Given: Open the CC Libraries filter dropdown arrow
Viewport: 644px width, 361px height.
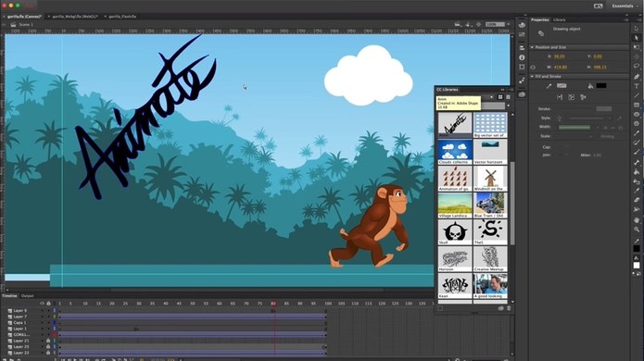Looking at the screenshot, I should [509, 106].
